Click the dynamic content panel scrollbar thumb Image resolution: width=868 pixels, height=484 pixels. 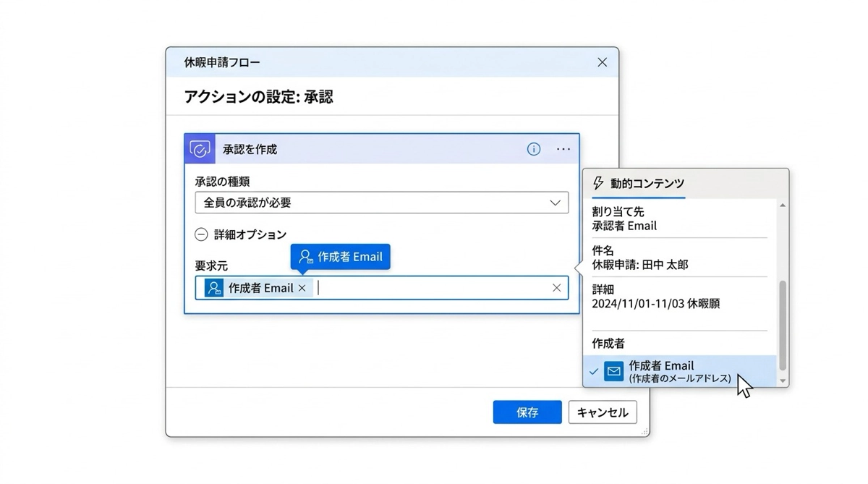pos(782,326)
